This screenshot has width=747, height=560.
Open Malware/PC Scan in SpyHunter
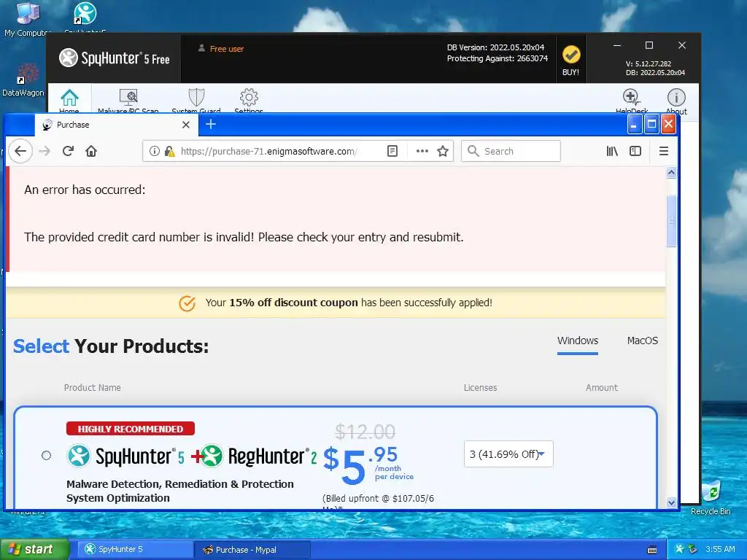(128, 101)
